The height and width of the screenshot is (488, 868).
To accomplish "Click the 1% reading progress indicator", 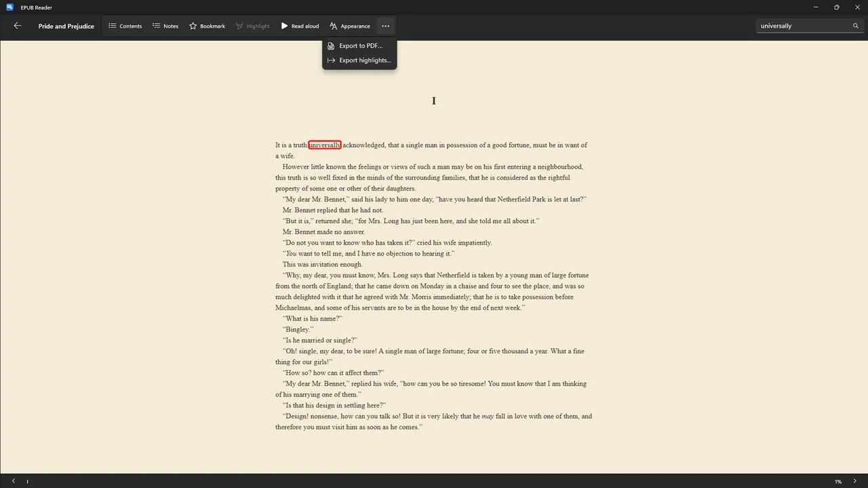I will pyautogui.click(x=838, y=482).
